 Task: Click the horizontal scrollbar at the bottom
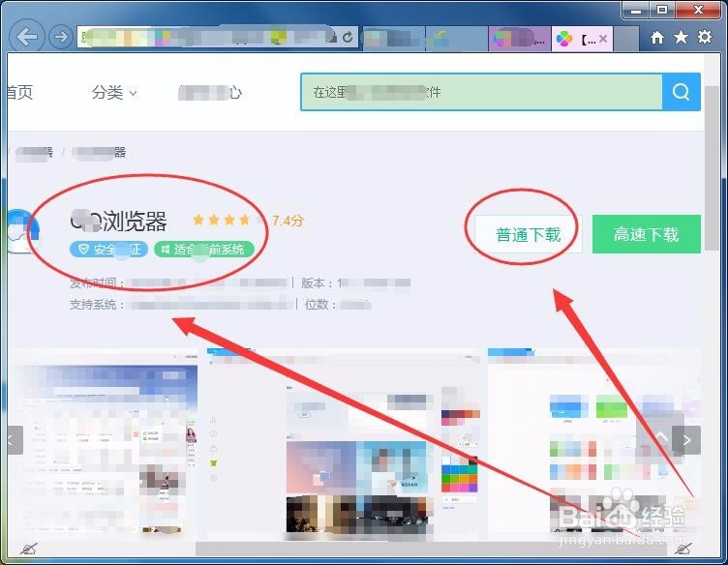(x=432, y=549)
